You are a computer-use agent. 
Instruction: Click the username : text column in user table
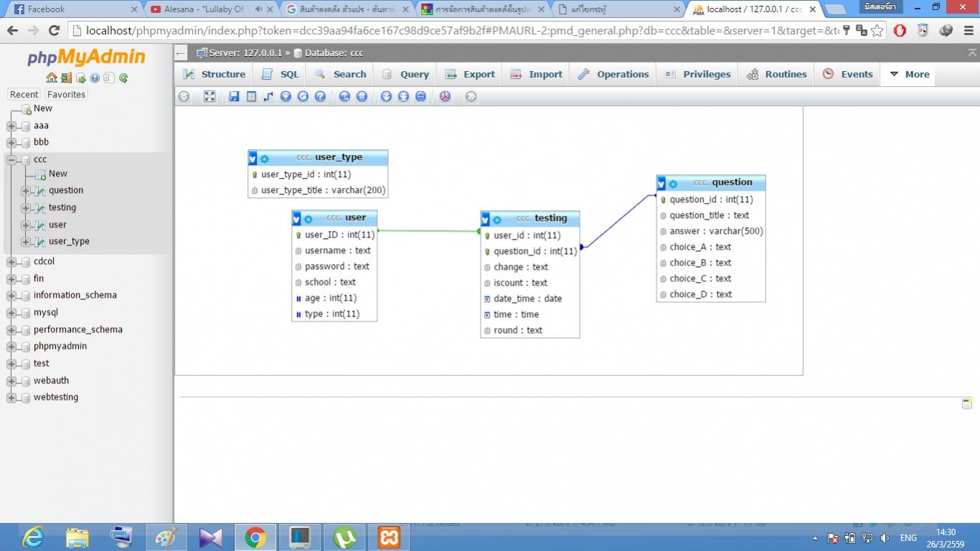334,251
